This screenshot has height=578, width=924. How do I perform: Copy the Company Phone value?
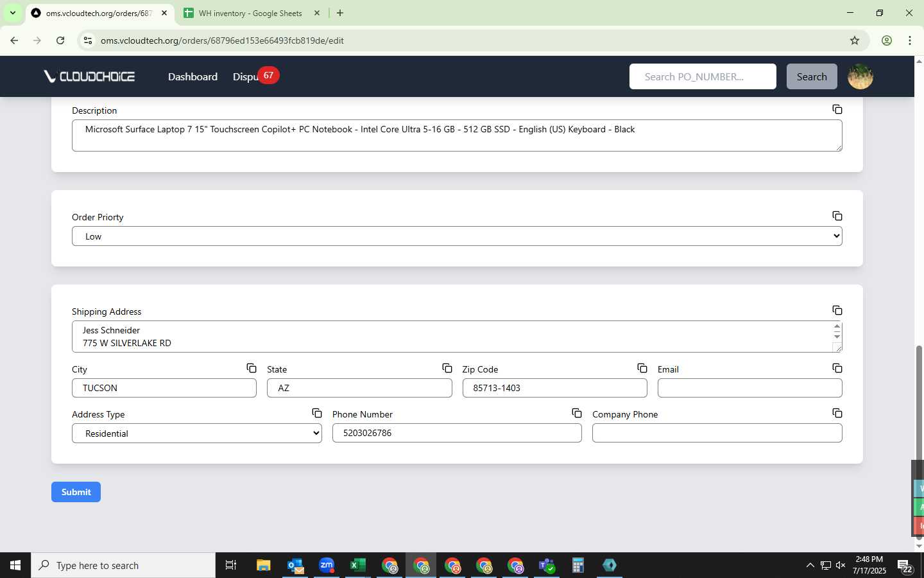(837, 414)
